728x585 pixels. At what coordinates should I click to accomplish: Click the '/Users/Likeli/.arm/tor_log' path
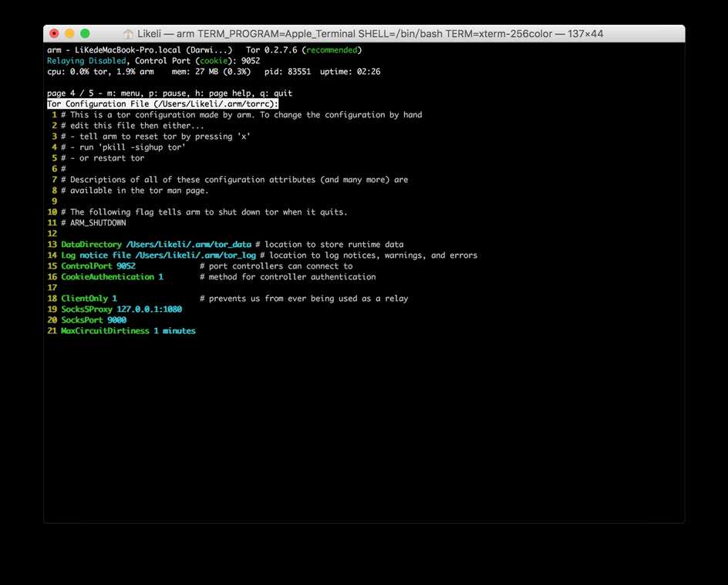click(195, 255)
